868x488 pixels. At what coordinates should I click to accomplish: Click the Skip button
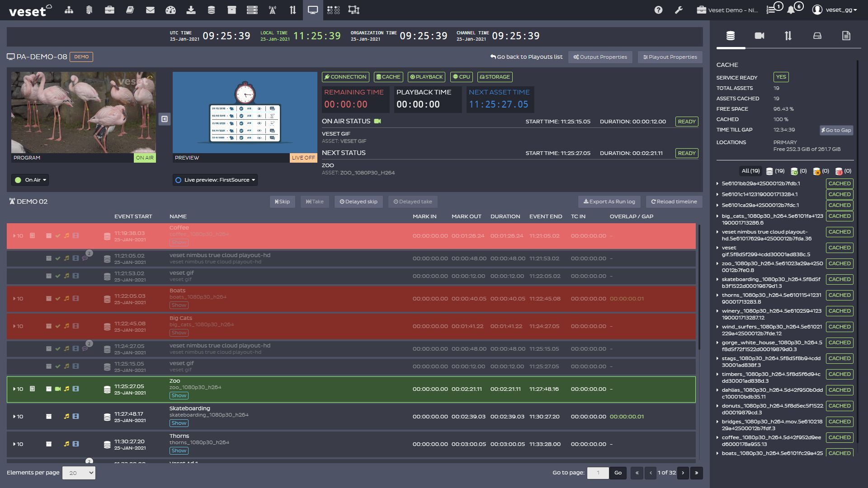click(x=283, y=202)
